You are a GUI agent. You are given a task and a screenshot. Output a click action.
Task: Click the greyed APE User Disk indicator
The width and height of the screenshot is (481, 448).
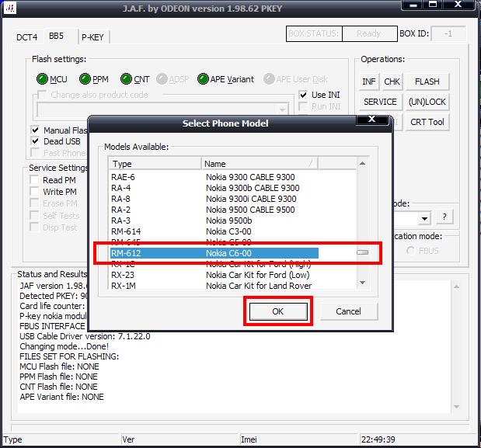[x=269, y=79]
